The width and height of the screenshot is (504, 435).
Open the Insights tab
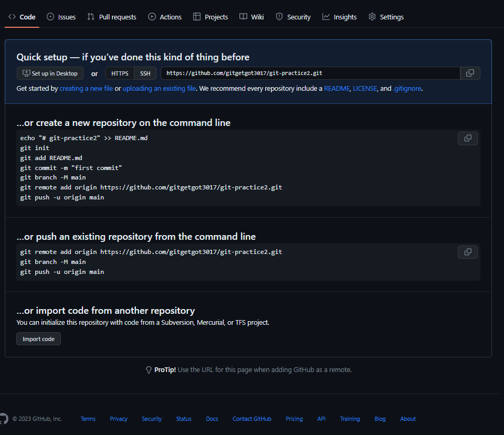tap(340, 17)
